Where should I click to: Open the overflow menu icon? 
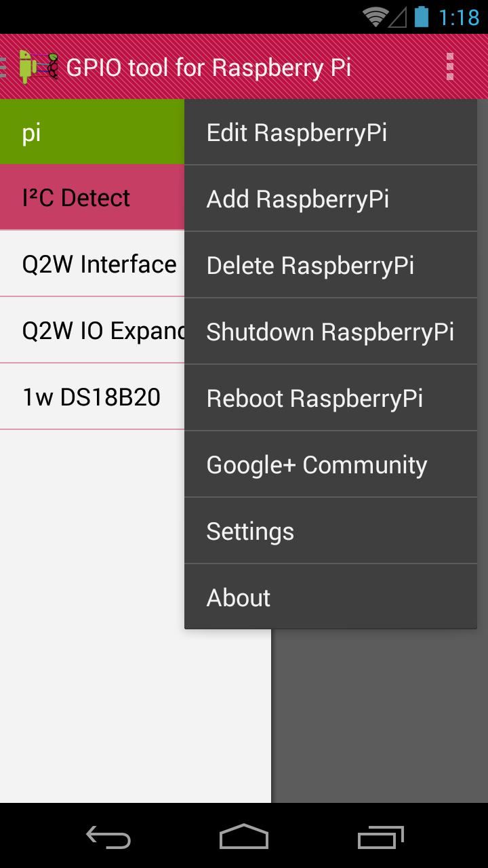pos(449,66)
